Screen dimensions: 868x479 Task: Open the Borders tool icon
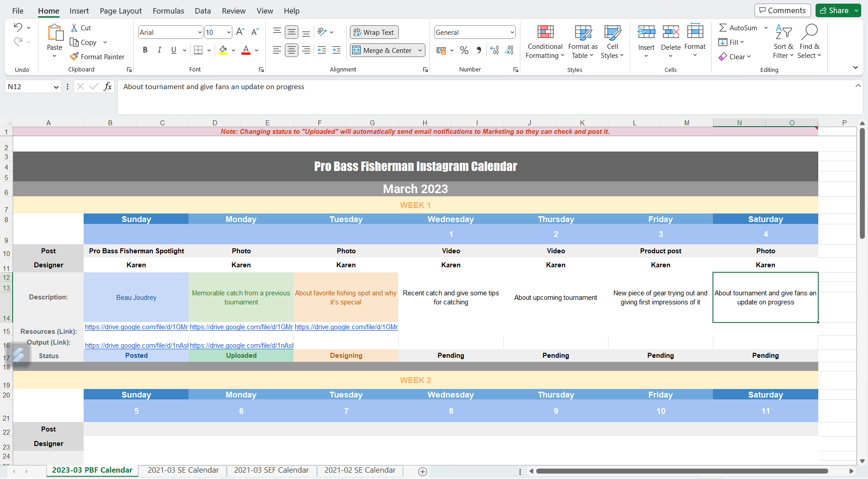coord(198,50)
